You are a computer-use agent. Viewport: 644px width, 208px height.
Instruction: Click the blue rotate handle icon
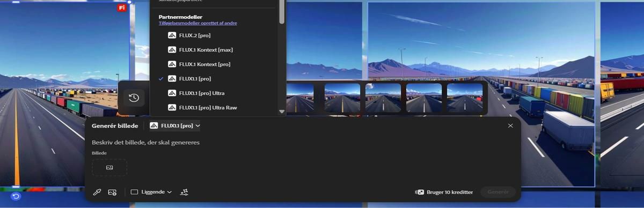(16, 196)
